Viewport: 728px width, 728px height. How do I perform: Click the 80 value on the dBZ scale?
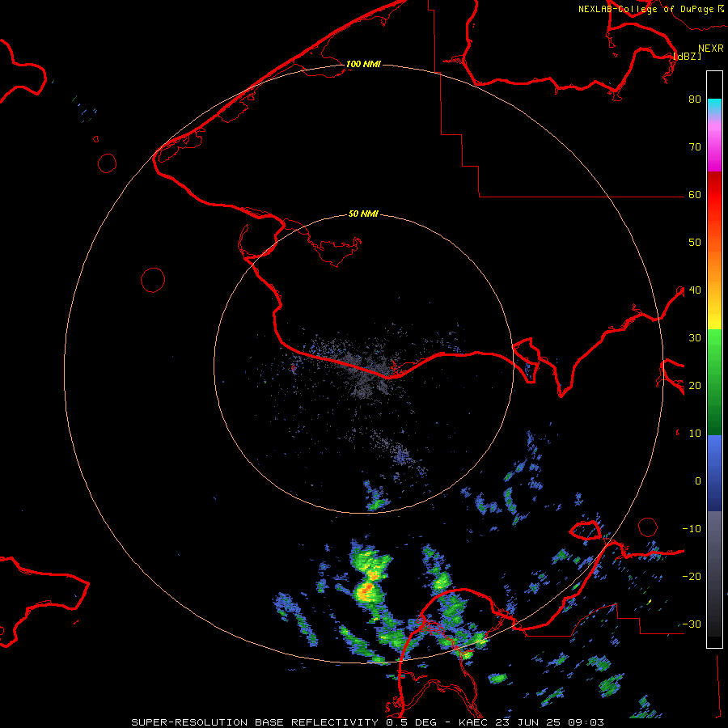tap(695, 99)
